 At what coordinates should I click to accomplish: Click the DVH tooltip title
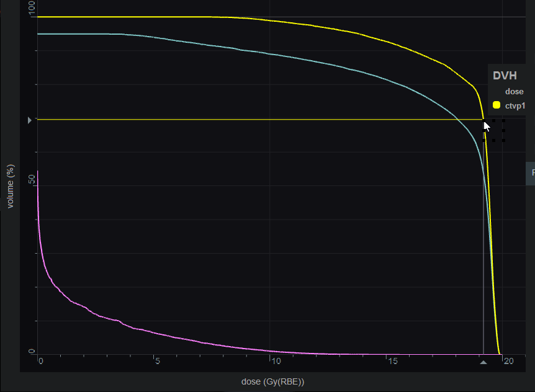click(505, 76)
